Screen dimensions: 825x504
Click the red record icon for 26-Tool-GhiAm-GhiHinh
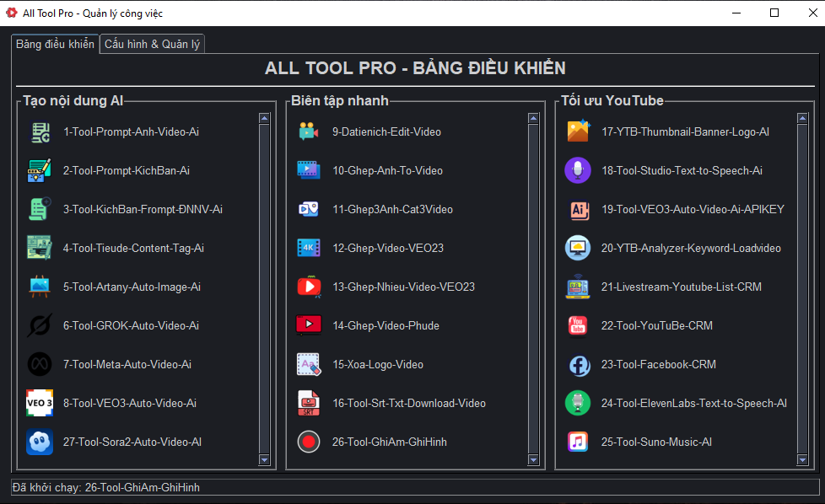(x=309, y=442)
